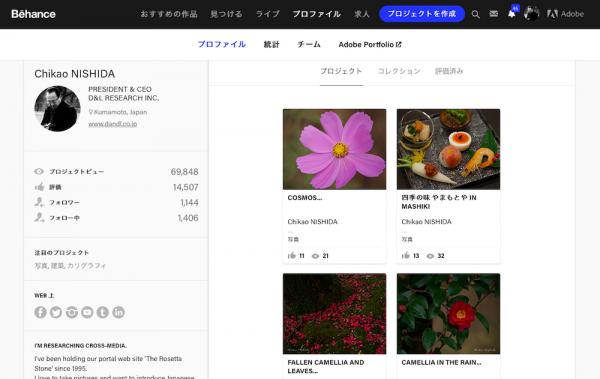Viewport: 600px width, 379px height.
Task: Click the appreciations thumbs-up icon in stats
Action: pos(39,187)
